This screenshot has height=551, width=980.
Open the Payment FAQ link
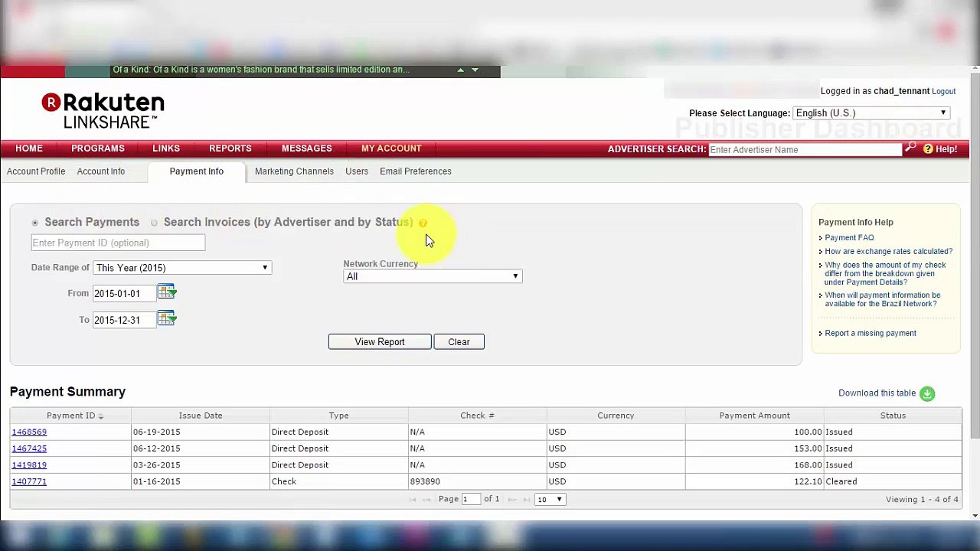(849, 238)
